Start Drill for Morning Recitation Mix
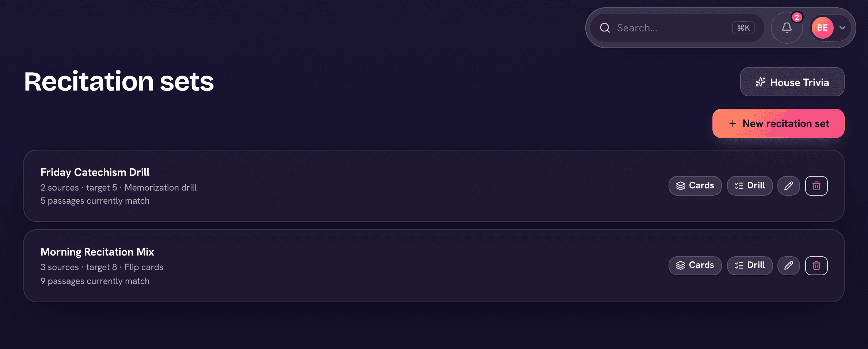This screenshot has width=868, height=349. 750,265
